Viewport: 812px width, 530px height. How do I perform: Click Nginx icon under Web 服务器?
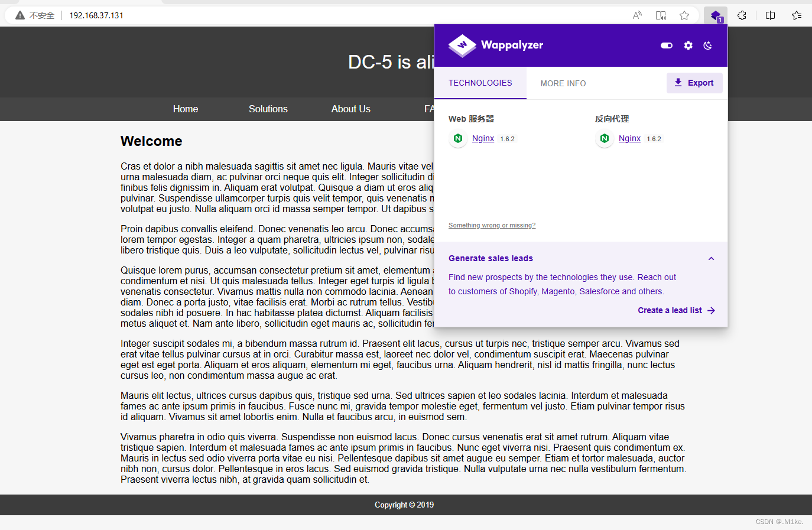pos(458,138)
